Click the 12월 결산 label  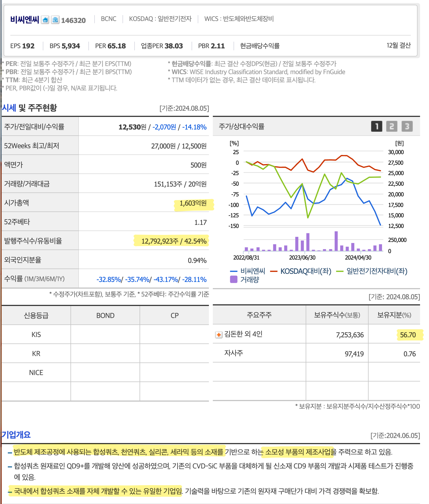(399, 45)
